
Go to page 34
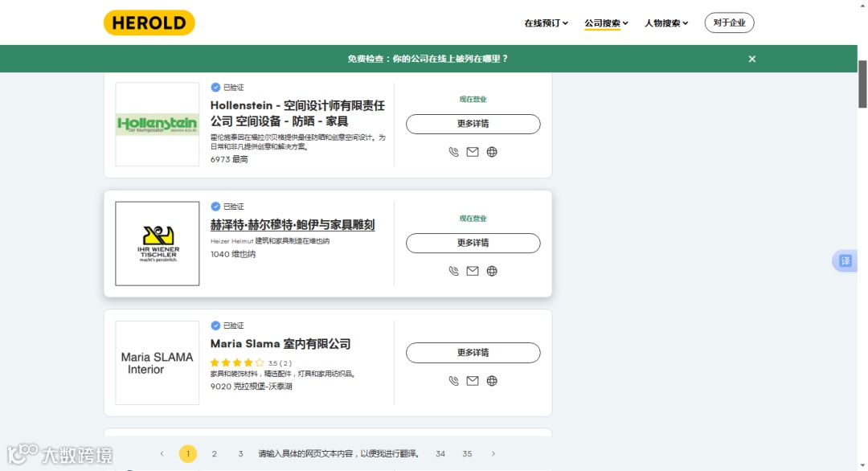(x=440, y=454)
